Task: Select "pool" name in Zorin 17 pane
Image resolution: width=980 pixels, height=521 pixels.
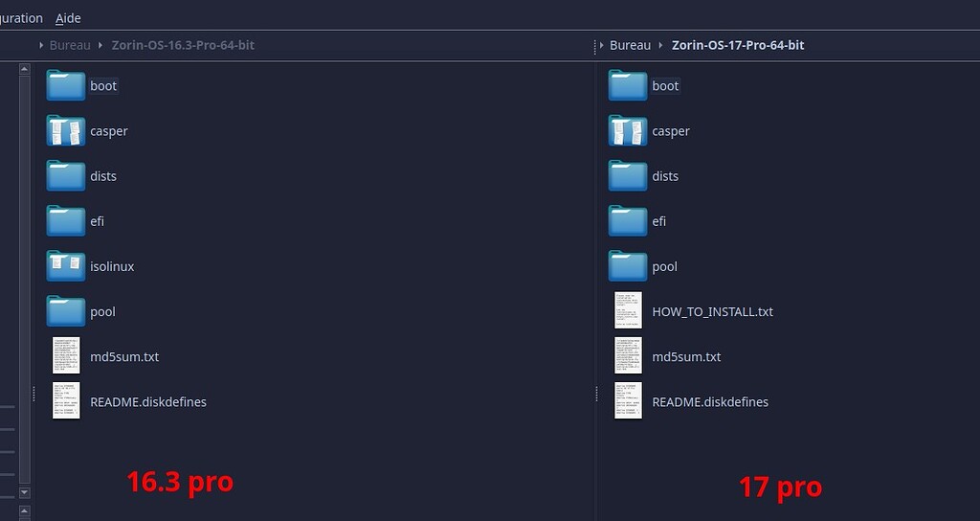Action: coord(664,266)
